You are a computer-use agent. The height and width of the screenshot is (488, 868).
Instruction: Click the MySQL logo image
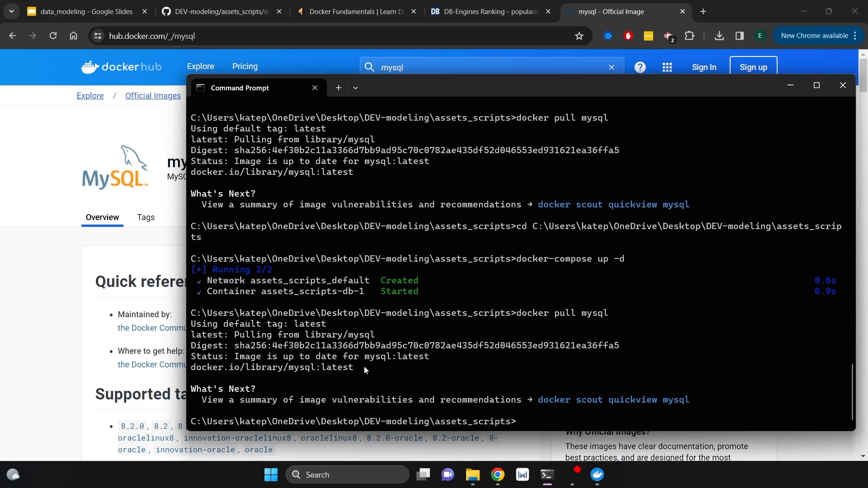click(115, 167)
